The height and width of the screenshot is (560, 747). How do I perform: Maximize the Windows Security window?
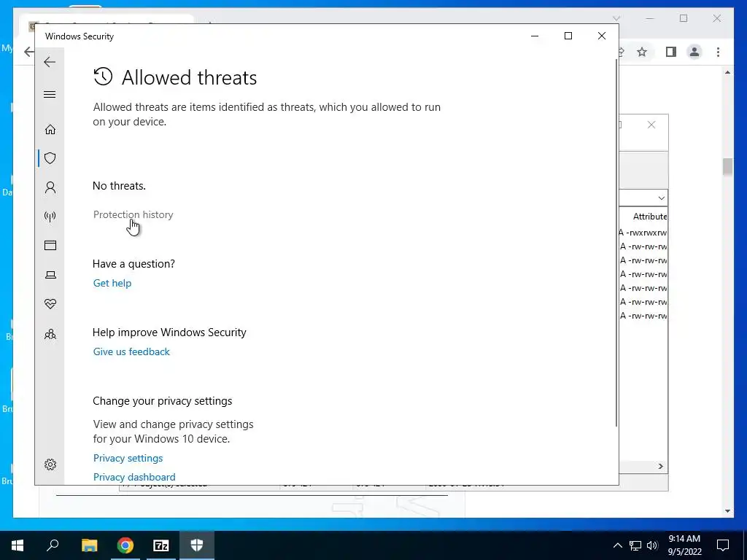click(x=568, y=36)
